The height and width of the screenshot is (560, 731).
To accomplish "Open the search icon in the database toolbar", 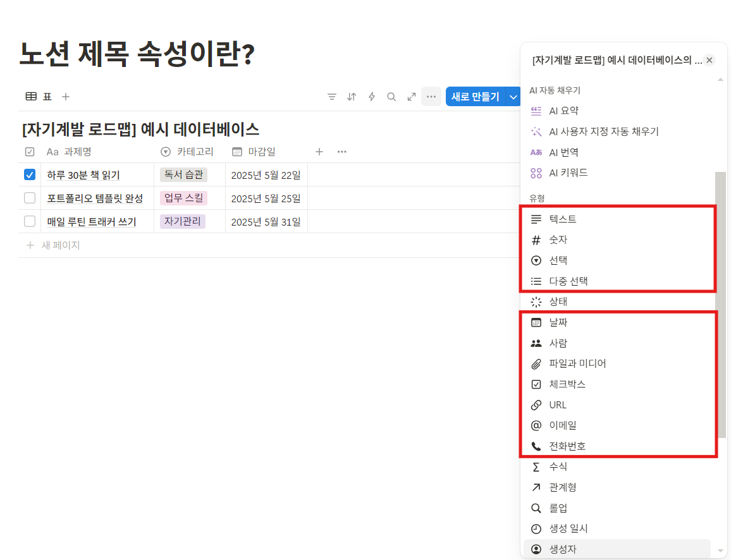I will pyautogui.click(x=391, y=96).
